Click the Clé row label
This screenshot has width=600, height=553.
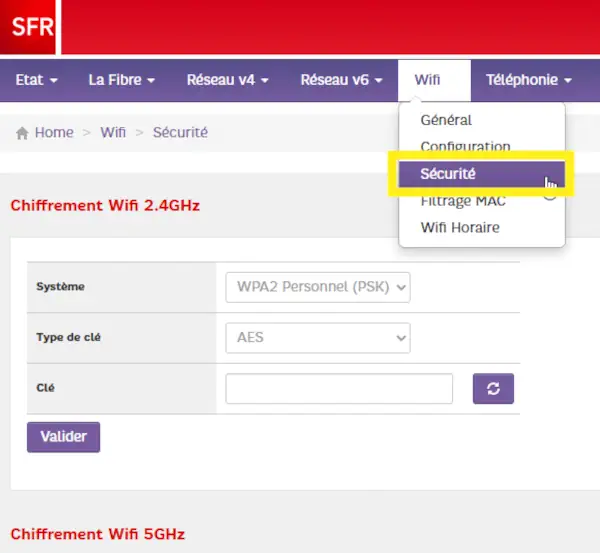pos(46,388)
